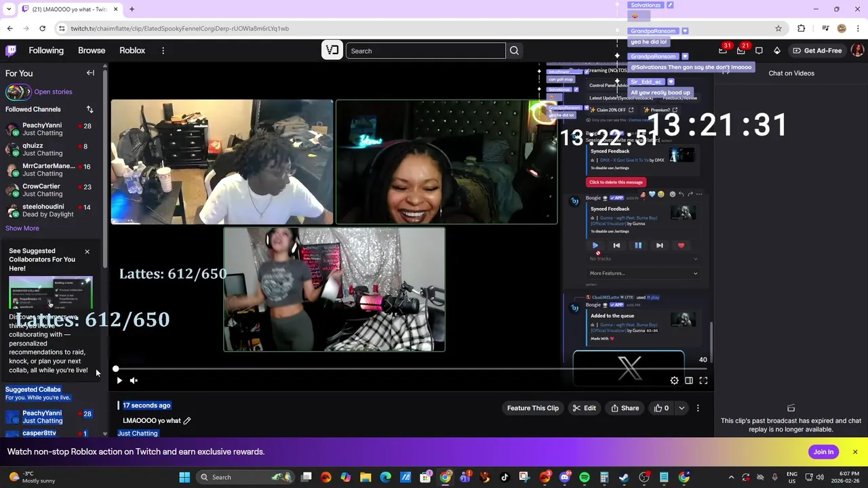Click the browser address bar URL

pyautogui.click(x=180, y=28)
